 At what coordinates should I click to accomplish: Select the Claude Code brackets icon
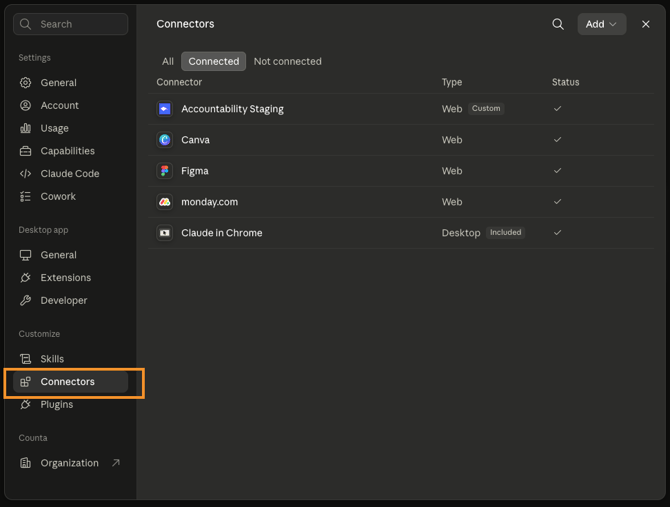click(x=26, y=173)
